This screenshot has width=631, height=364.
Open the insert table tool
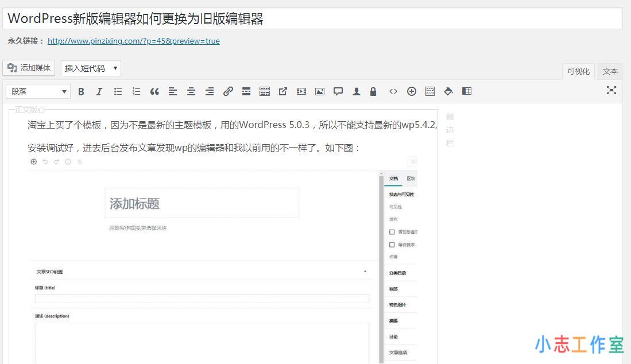pyautogui.click(x=467, y=91)
